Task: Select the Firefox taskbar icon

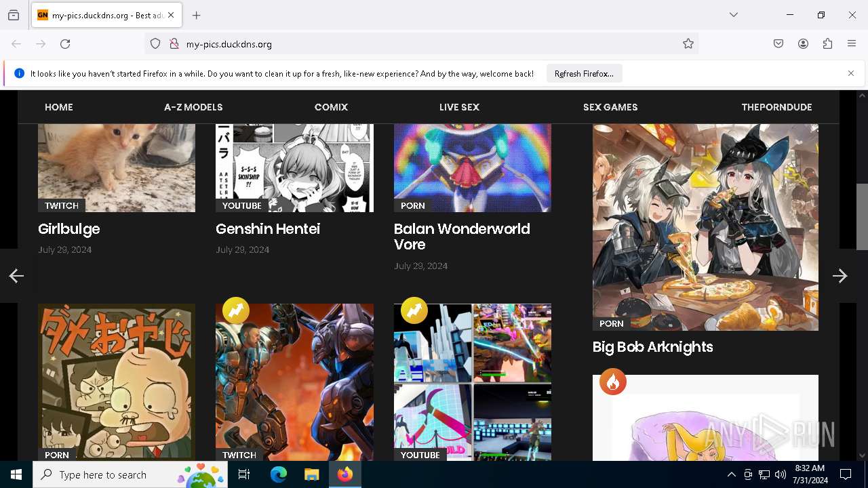Action: point(344,474)
